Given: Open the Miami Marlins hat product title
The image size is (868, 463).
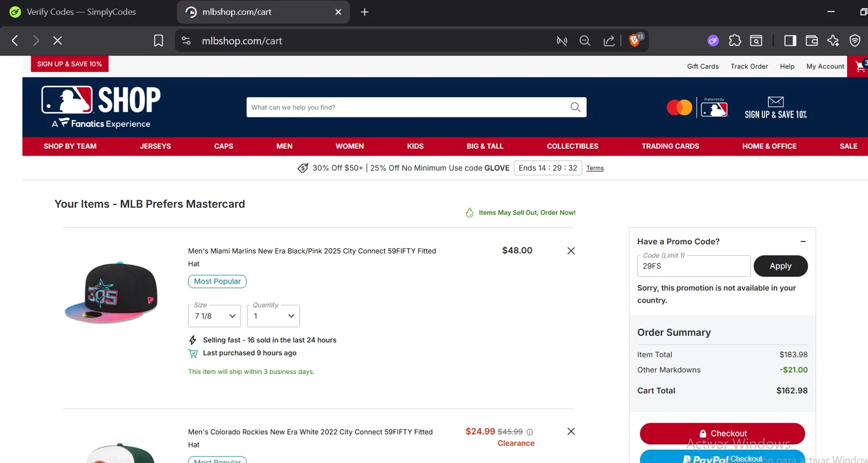Looking at the screenshot, I should click(312, 258).
